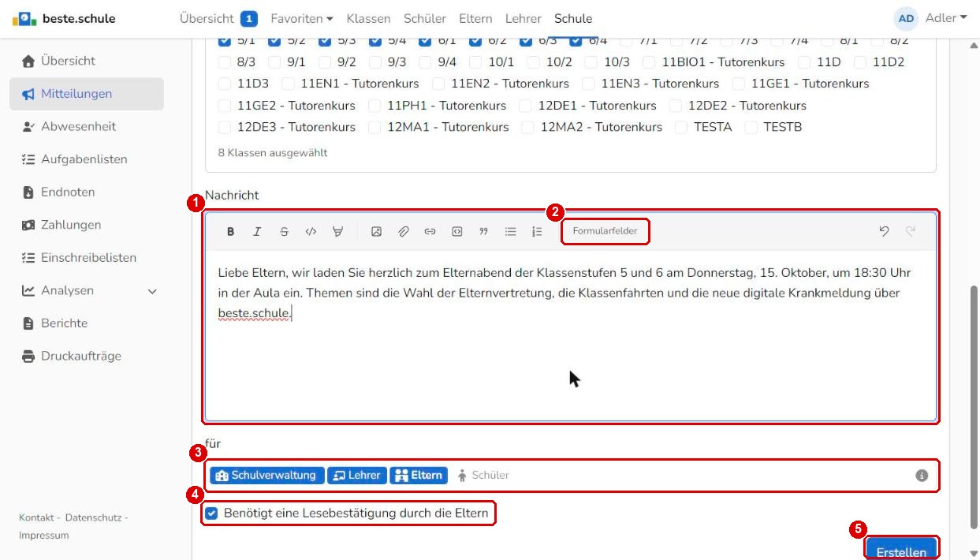Insert a link via the chain icon
This screenshot has height=560, width=980.
point(430,232)
